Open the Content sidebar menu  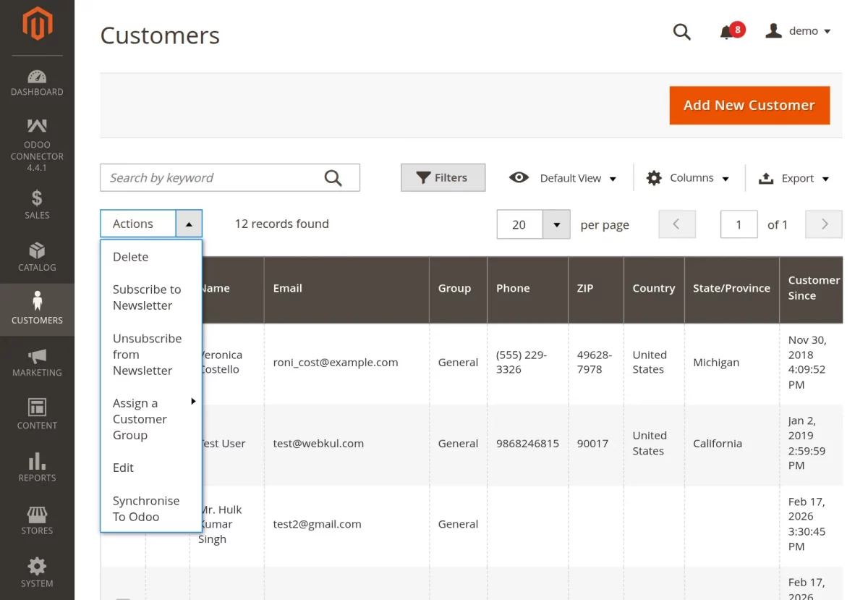[37, 414]
